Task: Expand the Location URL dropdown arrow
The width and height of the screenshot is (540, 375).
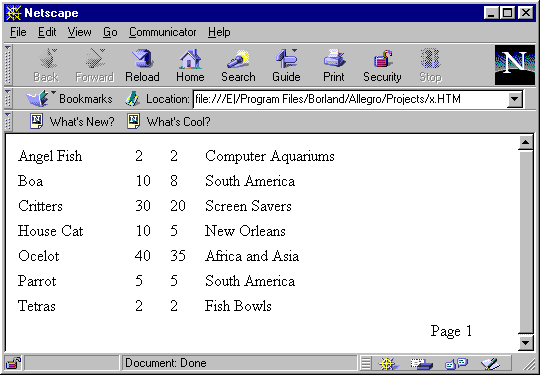Action: 515,99
